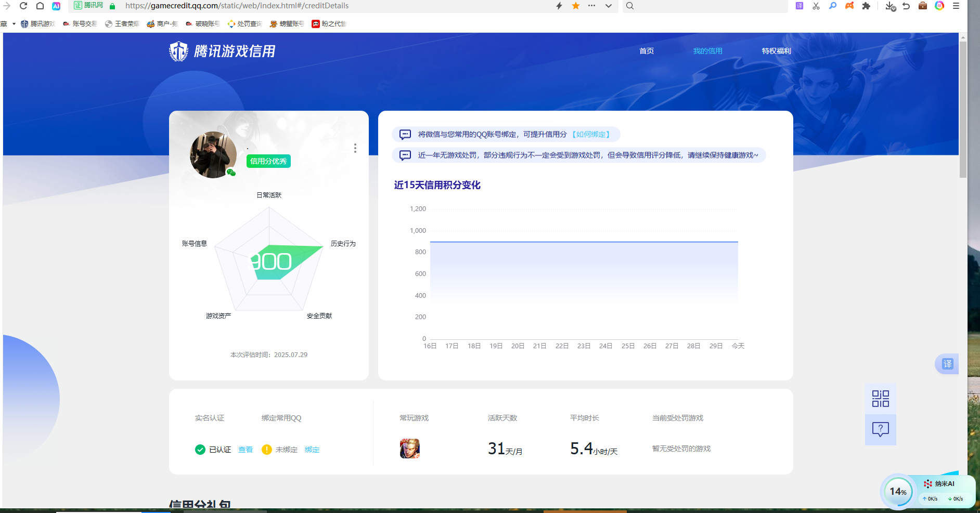Toggle the orange bookmark star
The image size is (980, 513).
(x=576, y=6)
